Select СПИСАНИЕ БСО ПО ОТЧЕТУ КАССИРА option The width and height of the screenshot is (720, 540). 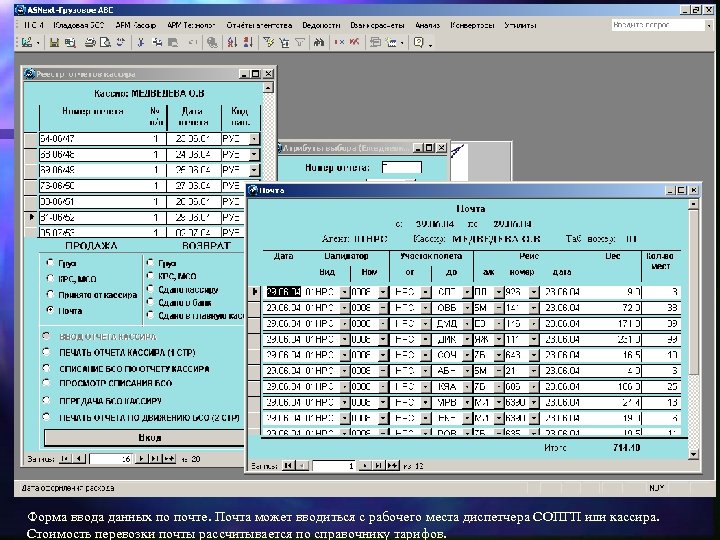(x=46, y=368)
